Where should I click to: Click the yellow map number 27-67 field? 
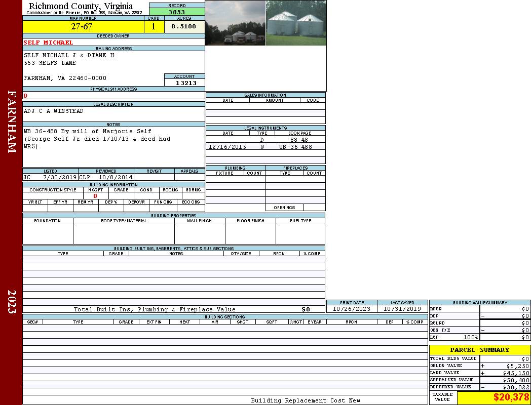(x=82, y=26)
